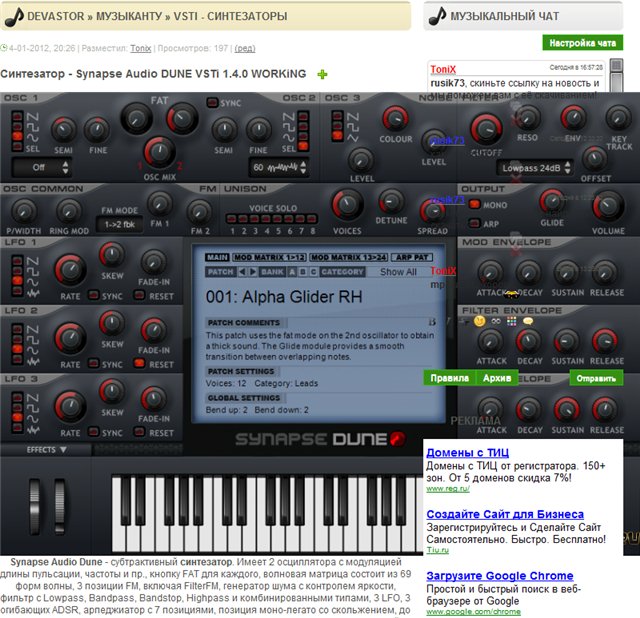Click the green plus icon beside the title

coord(322,74)
